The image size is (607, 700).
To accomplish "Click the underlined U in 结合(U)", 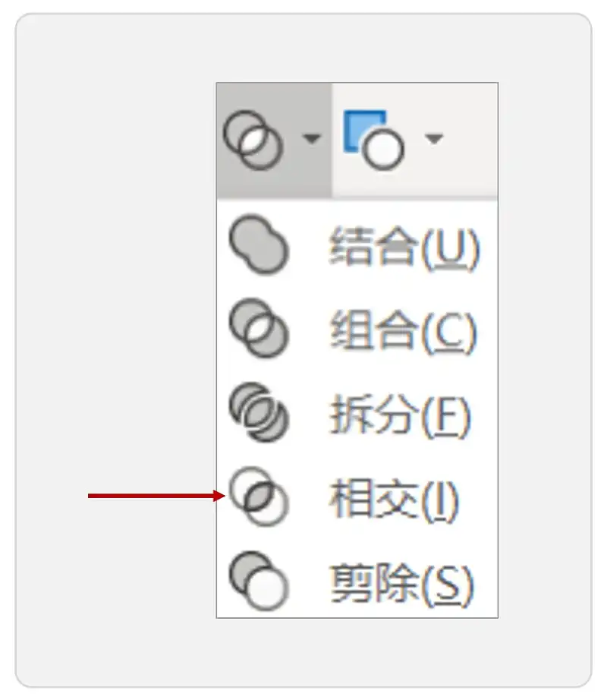I will pos(451,248).
